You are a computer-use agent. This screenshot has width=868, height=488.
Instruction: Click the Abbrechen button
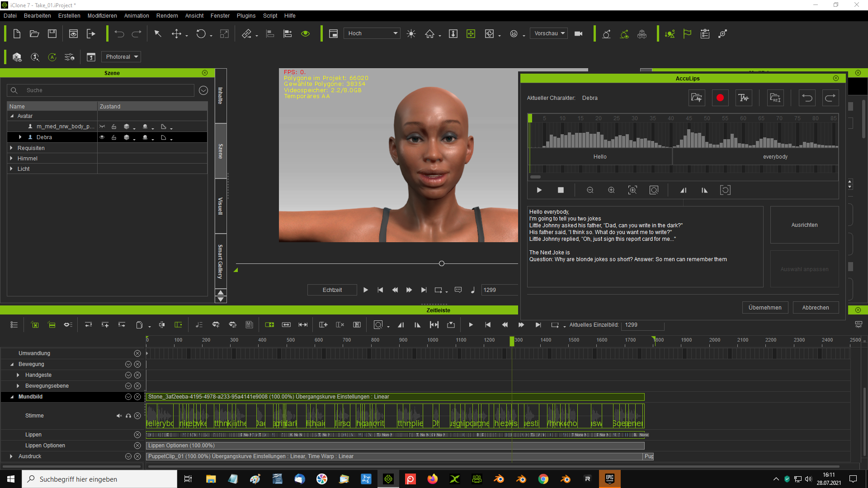coord(816,308)
